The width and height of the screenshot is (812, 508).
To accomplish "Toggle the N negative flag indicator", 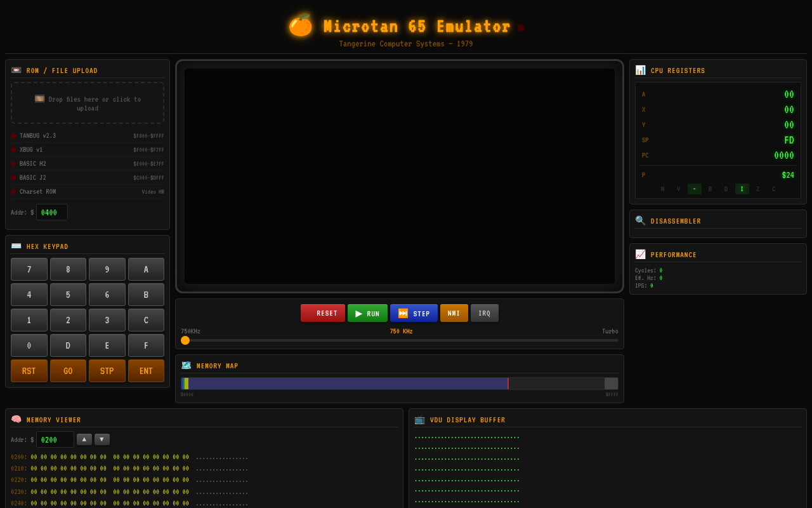I will 662,189.
